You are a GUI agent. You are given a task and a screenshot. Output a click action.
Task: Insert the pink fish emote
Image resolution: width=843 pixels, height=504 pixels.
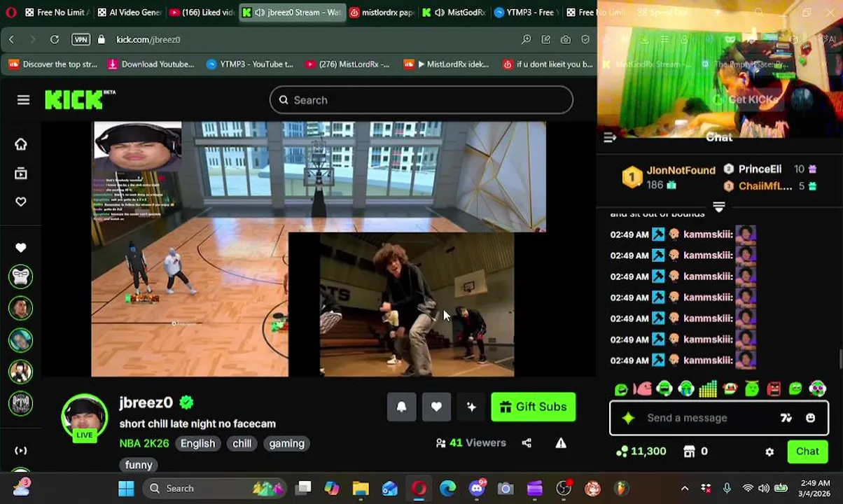[x=642, y=388]
